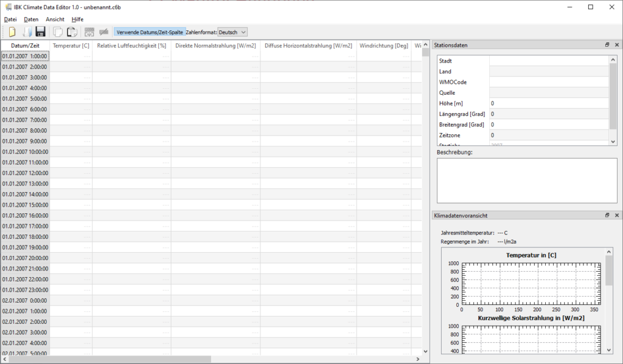Select row 01.01.2007 12:00:00
The height and width of the screenshot is (364, 623).
coord(25,173)
